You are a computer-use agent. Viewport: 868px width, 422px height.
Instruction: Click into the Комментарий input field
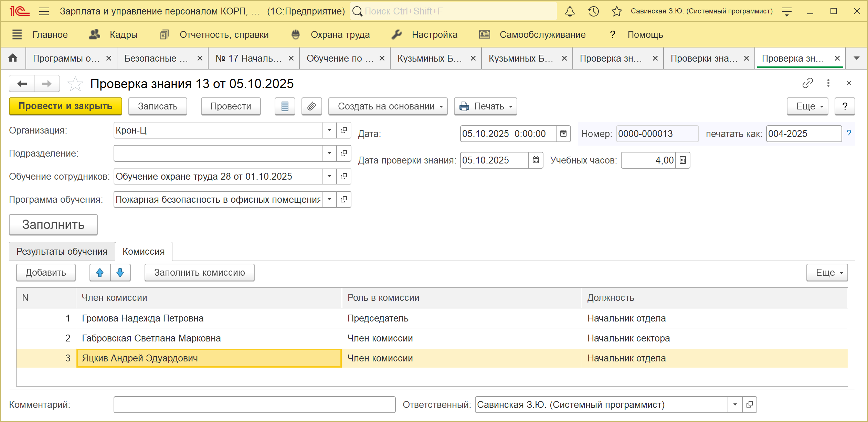[x=254, y=405]
